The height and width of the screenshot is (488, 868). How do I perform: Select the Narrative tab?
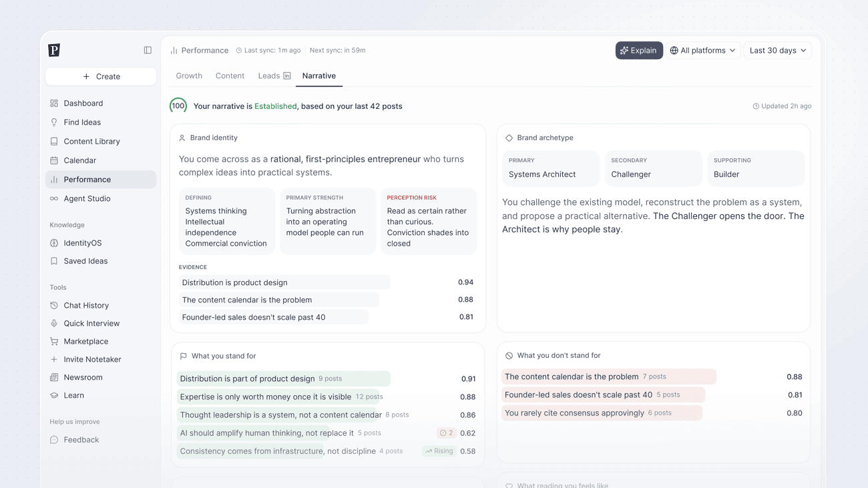click(x=319, y=76)
